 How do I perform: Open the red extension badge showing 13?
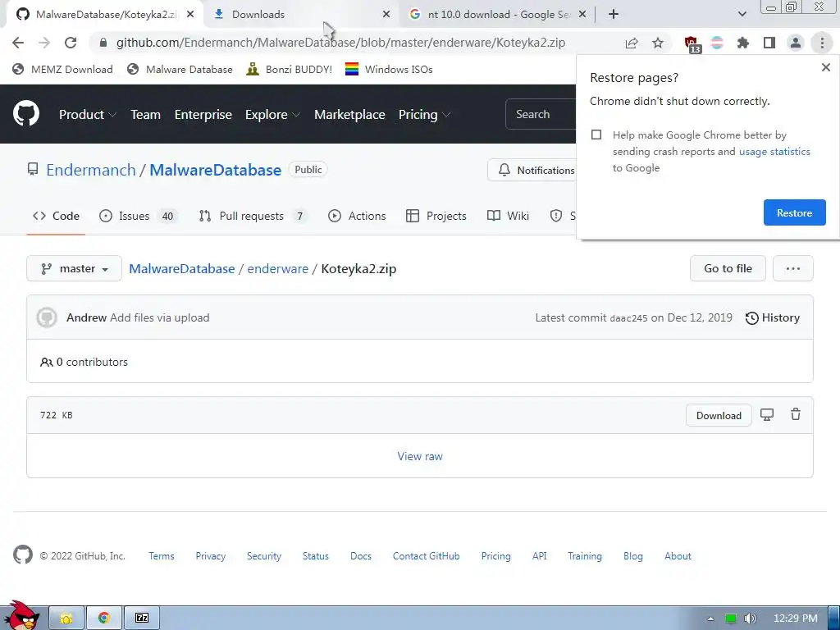click(692, 44)
